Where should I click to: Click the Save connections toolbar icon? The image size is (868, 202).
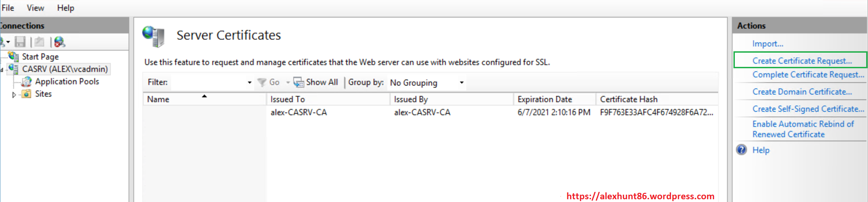click(x=20, y=42)
